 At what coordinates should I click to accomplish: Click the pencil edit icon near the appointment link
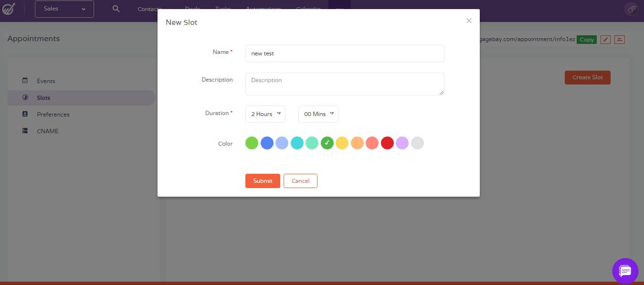[x=605, y=39]
